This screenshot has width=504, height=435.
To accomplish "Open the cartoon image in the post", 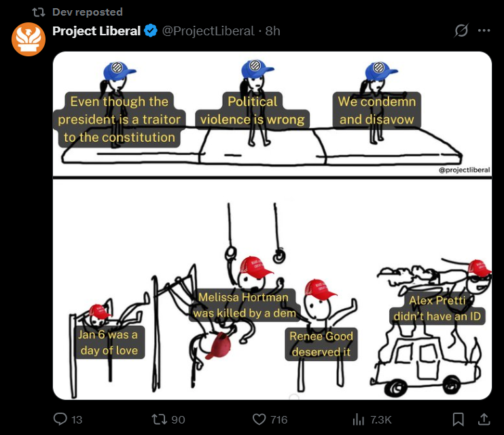I will point(272,225).
